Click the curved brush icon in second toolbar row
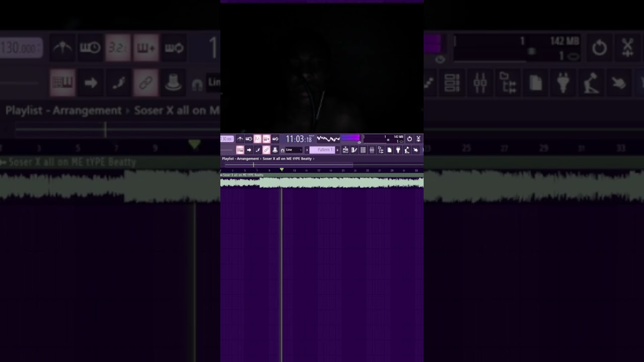Viewport: 644px width, 362px height. (x=258, y=150)
